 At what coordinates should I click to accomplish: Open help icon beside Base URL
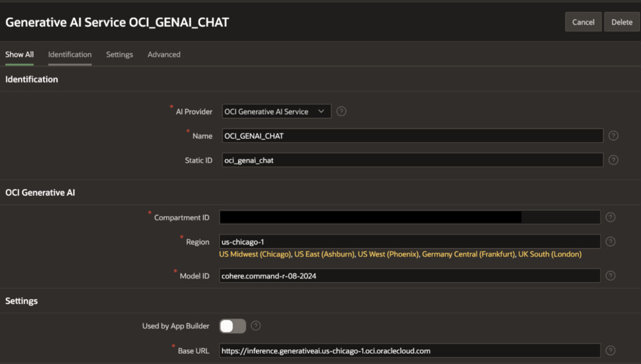(x=611, y=351)
